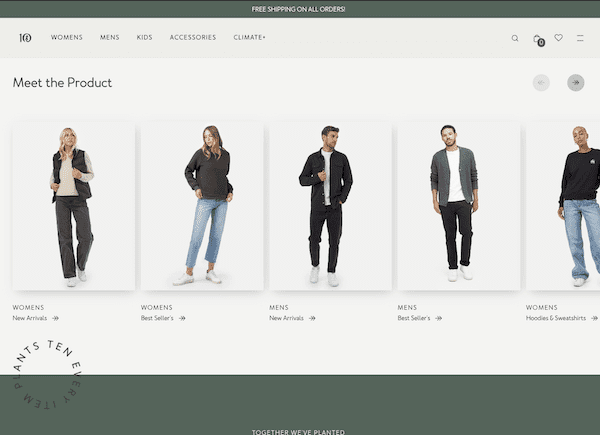Click the search magnifier icon

(515, 38)
